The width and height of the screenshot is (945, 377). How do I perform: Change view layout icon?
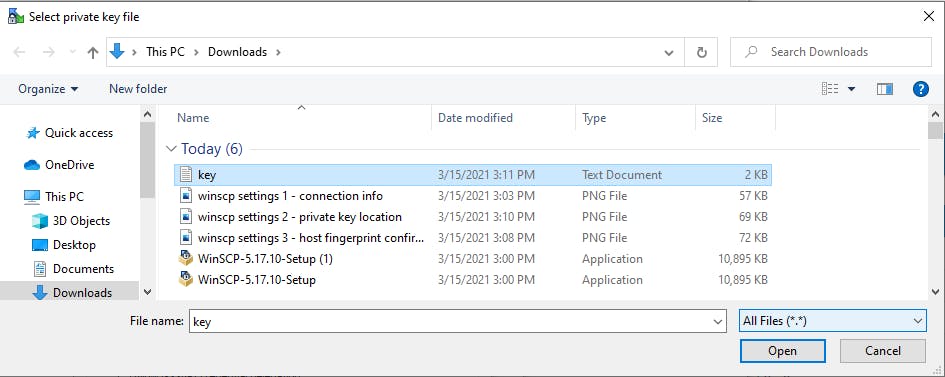830,89
